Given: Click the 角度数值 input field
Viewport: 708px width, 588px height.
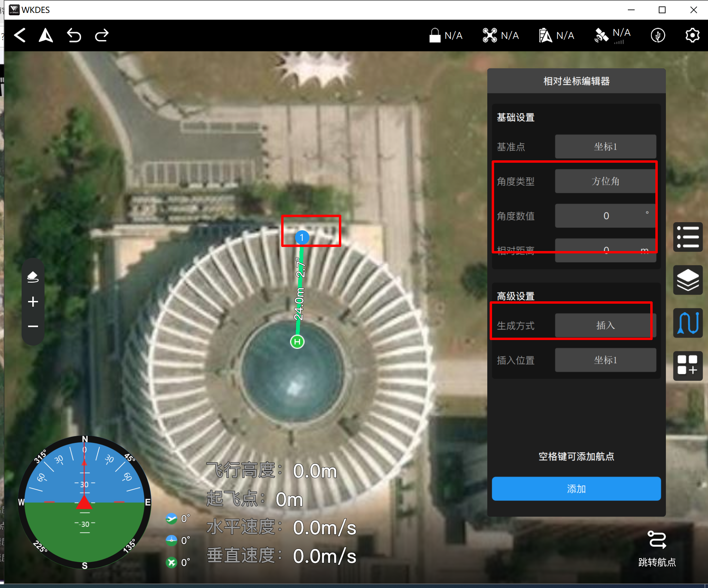Looking at the screenshot, I should [x=605, y=216].
